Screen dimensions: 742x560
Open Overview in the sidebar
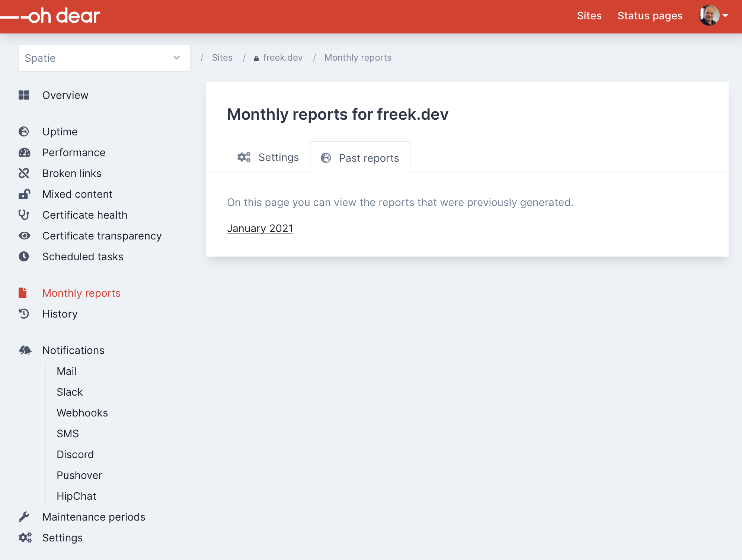(x=65, y=95)
